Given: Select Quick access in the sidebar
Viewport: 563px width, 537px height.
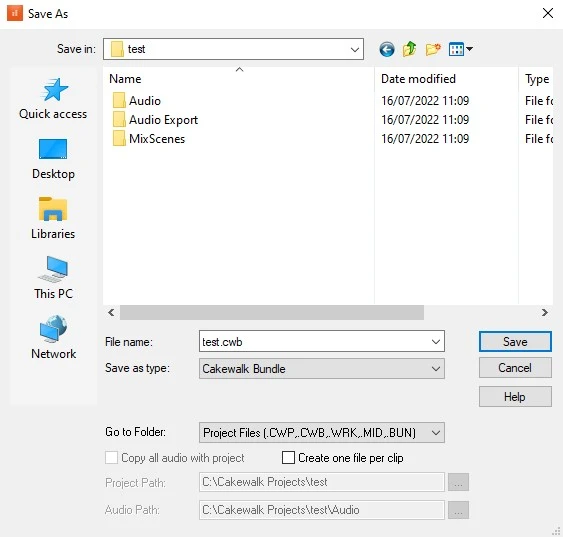Looking at the screenshot, I should point(53,98).
